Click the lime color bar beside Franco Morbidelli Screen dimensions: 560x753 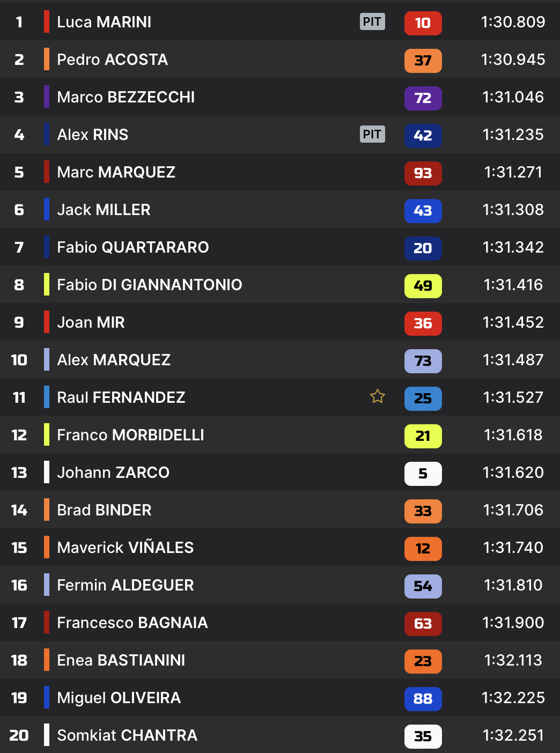coord(47,434)
